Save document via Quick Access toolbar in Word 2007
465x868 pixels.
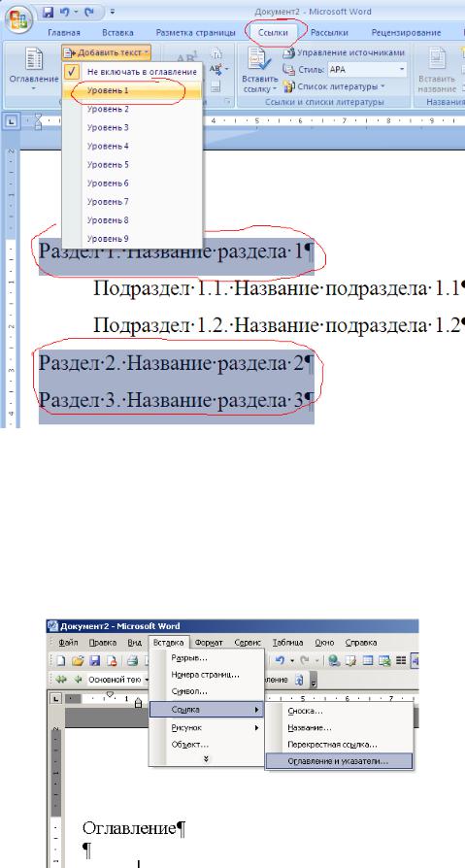click(49, 12)
